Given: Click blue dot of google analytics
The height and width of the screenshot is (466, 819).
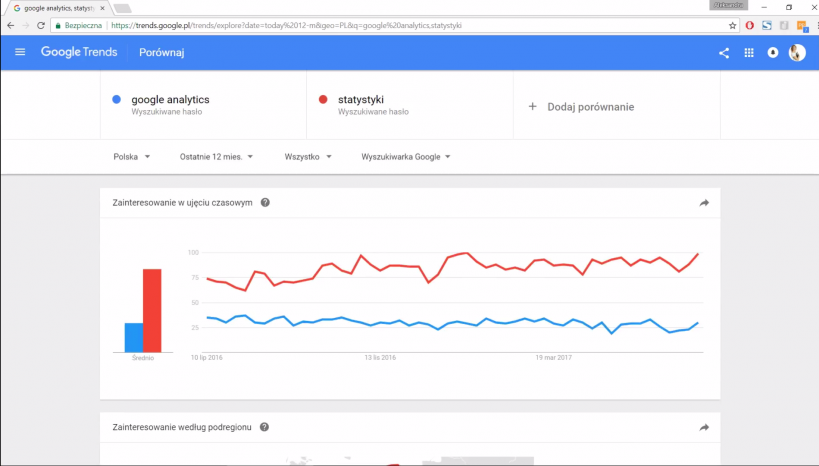Looking at the screenshot, I should 116,99.
